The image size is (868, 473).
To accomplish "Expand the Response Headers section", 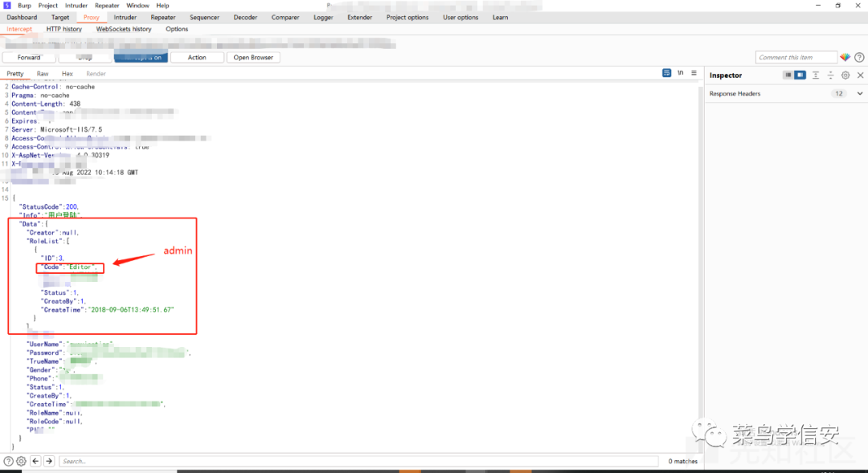I will (x=860, y=93).
